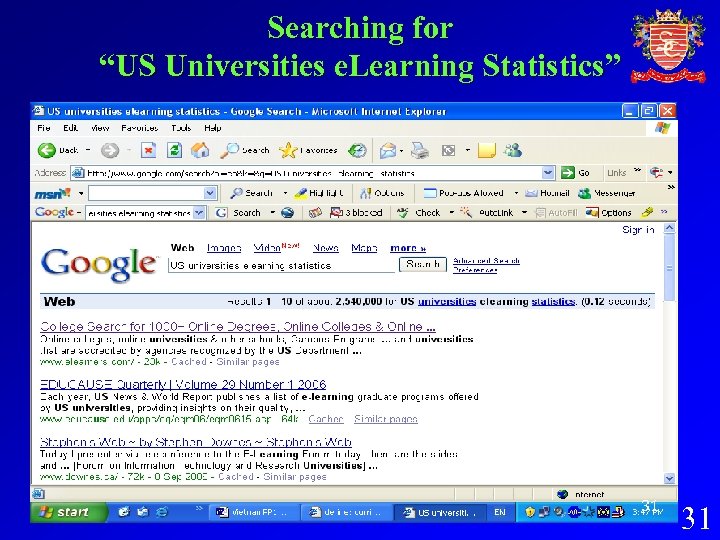The width and height of the screenshot is (720, 540).
Task: Expand the Pop-ups Allowed dropdown arrow
Action: (516, 193)
